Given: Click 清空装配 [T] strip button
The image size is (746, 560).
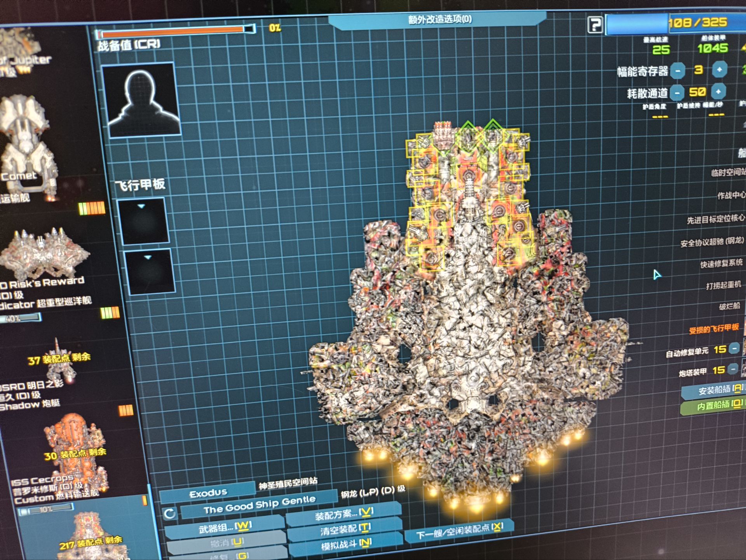Looking at the screenshot, I should click(345, 529).
